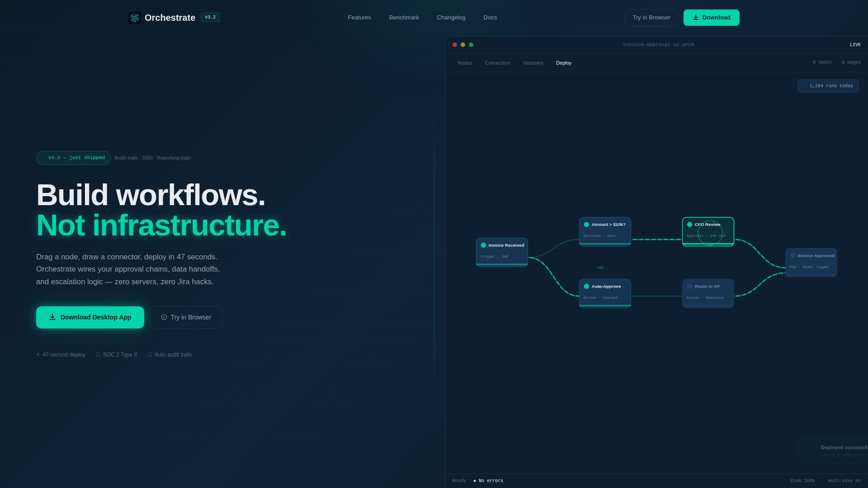
Task: Click the v3.2 — just shipped badge
Action: 73,158
